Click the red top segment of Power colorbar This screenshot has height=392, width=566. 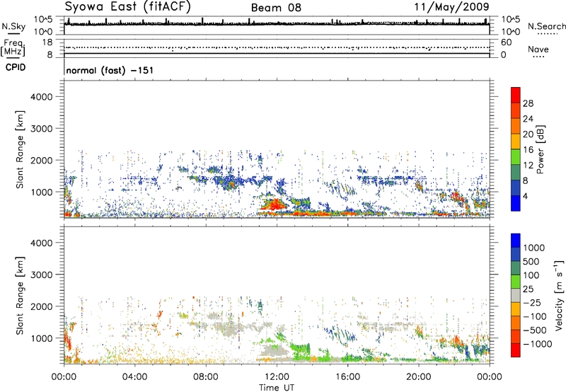click(x=516, y=95)
